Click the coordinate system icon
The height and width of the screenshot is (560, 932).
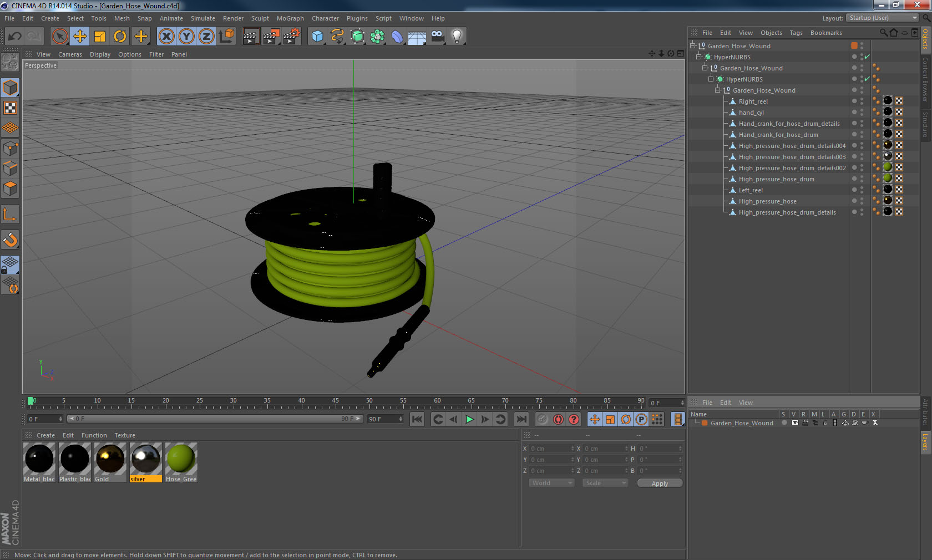click(x=226, y=37)
